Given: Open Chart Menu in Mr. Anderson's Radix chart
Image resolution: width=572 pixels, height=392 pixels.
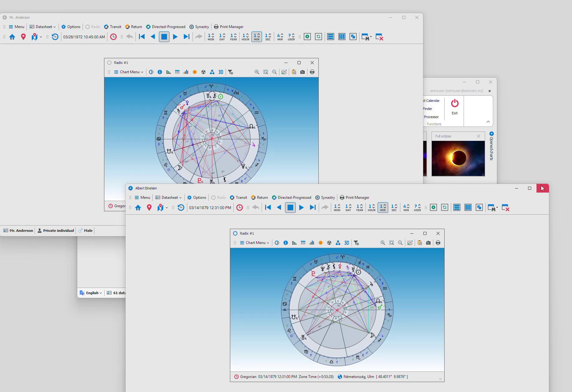Looking at the screenshot, I should 129,72.
